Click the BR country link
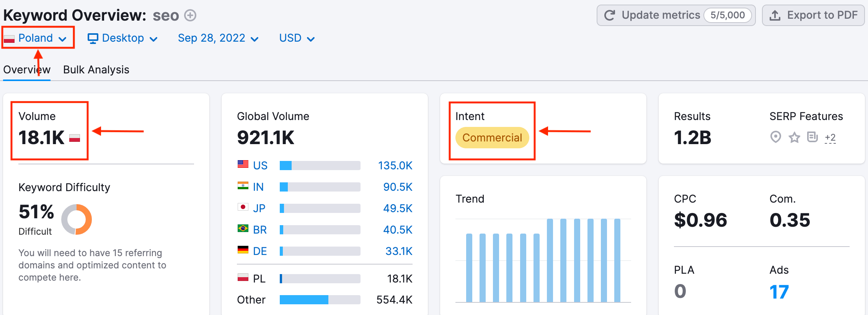The height and width of the screenshot is (315, 868). (260, 230)
